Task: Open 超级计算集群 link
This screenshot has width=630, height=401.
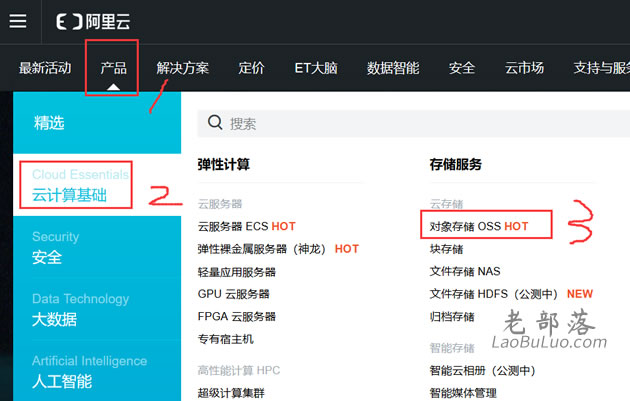Action: 231,393
